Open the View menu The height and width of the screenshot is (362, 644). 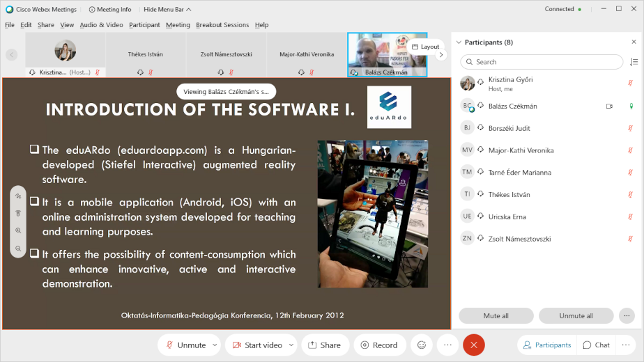point(67,24)
